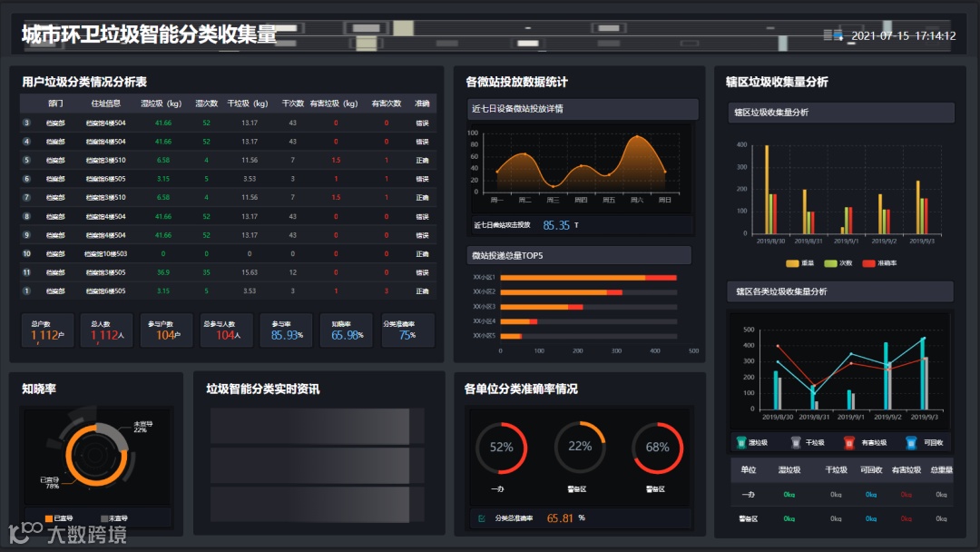Click the 垃圾智能分类实时资讯 panel title
The image size is (980, 552).
point(262,389)
